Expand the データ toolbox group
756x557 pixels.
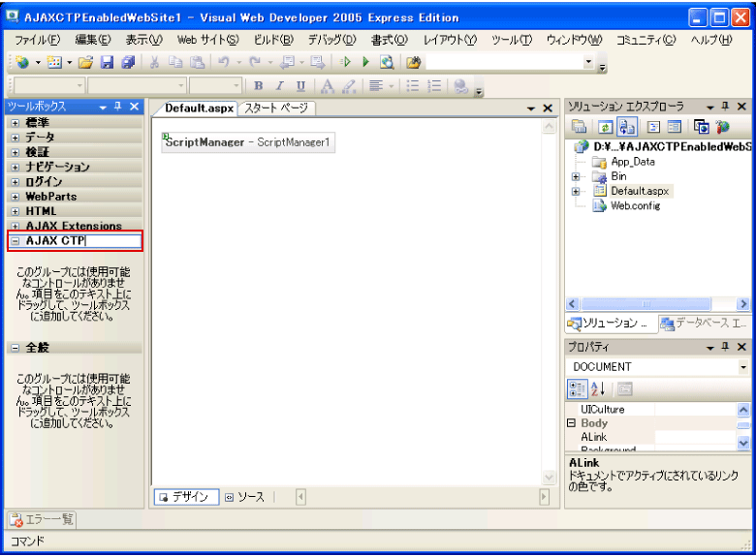[x=15, y=138]
